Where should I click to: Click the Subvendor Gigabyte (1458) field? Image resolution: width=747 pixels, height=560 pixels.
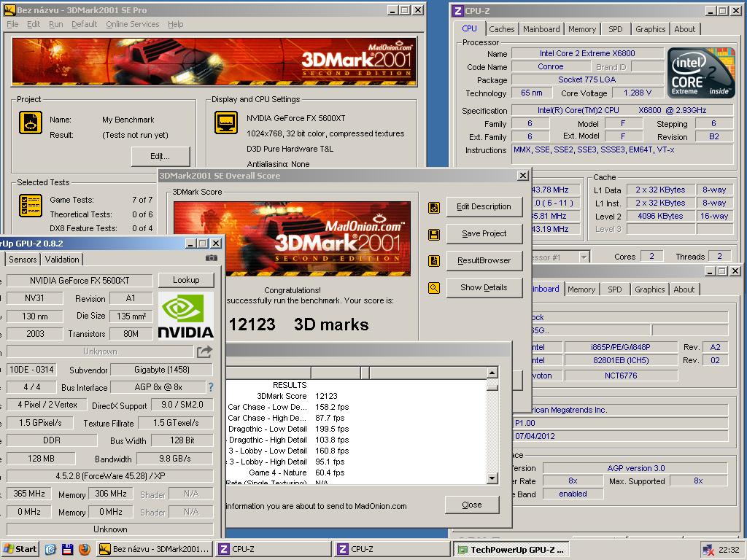pos(161,370)
